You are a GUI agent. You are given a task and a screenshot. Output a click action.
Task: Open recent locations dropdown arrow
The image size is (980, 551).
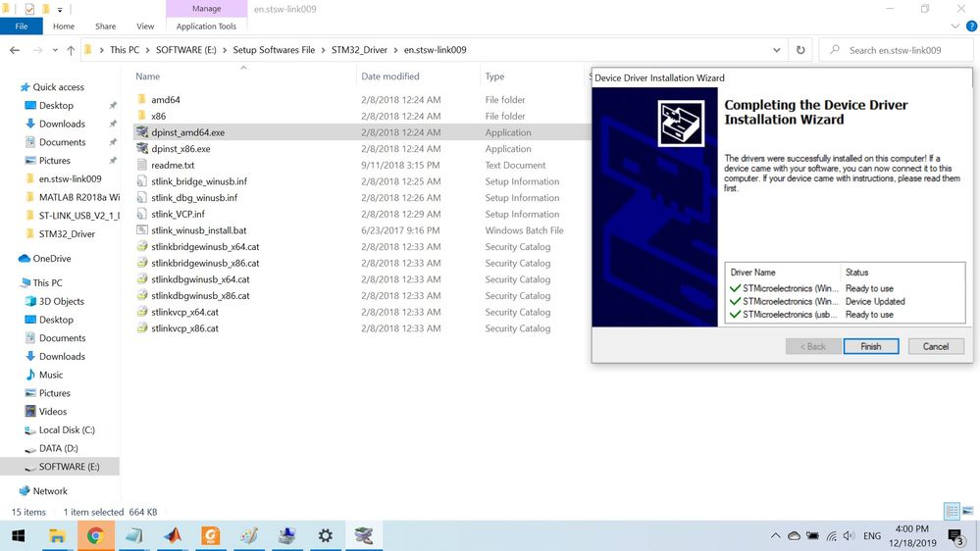coord(55,50)
